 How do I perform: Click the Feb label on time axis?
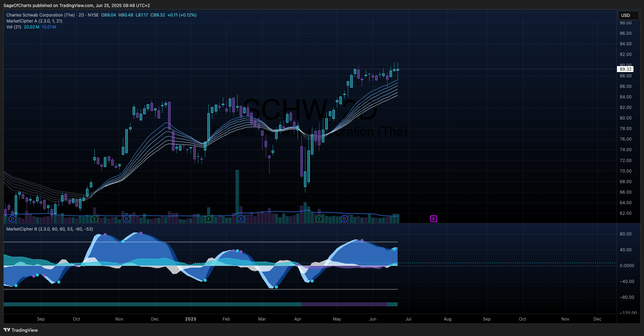pyautogui.click(x=226, y=319)
